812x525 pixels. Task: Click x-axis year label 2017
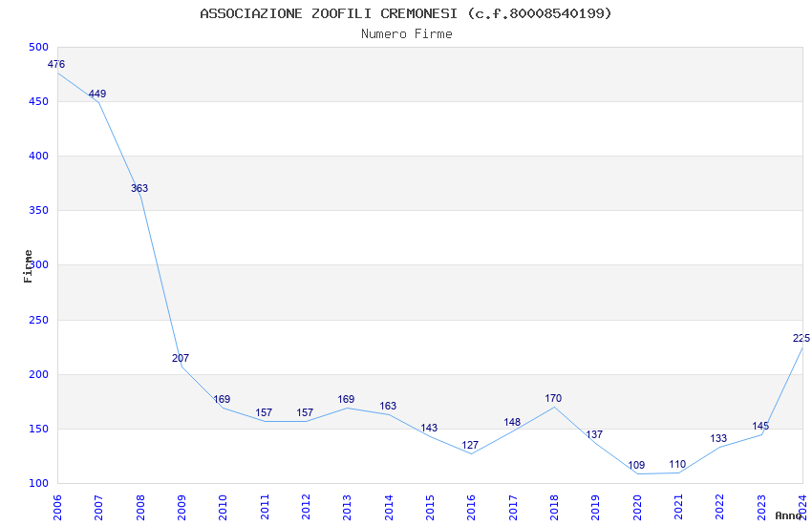click(513, 508)
